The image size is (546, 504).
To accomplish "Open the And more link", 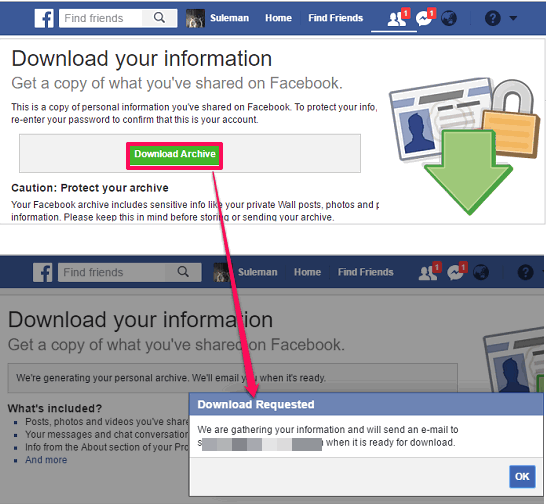I will (x=46, y=460).
